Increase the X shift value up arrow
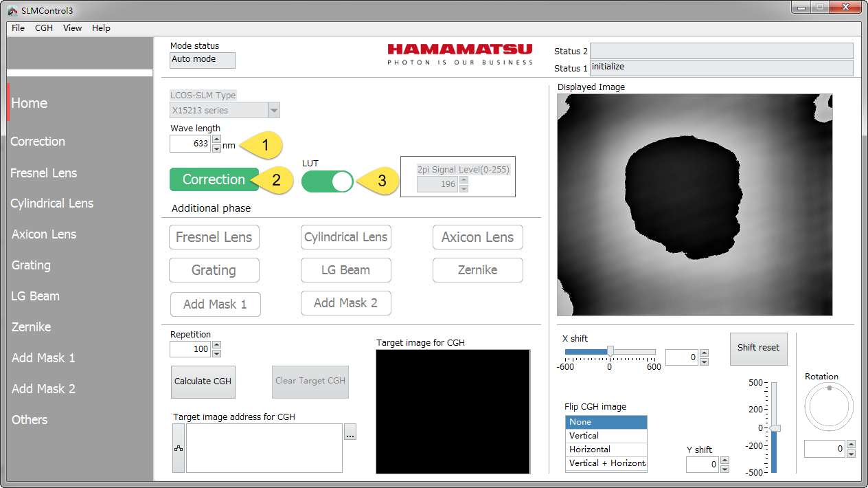The height and width of the screenshot is (488, 868). pyautogui.click(x=704, y=353)
